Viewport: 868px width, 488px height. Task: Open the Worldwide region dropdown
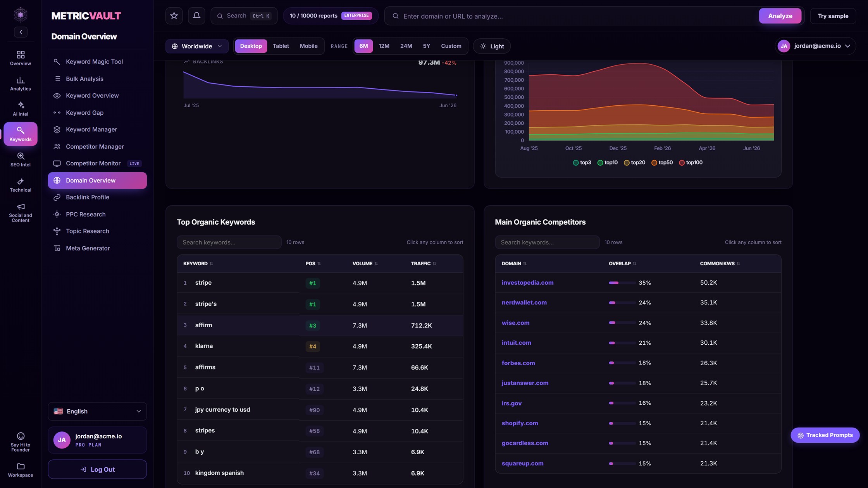coord(197,46)
